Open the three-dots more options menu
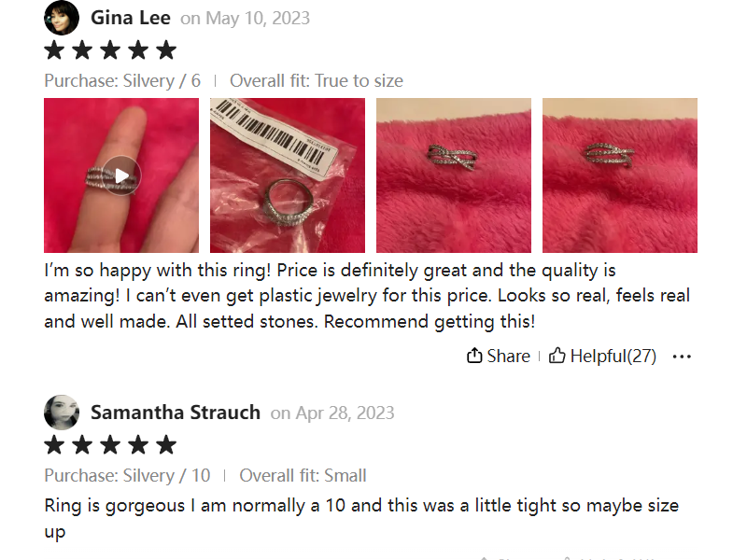This screenshot has width=733, height=560. coord(682,357)
